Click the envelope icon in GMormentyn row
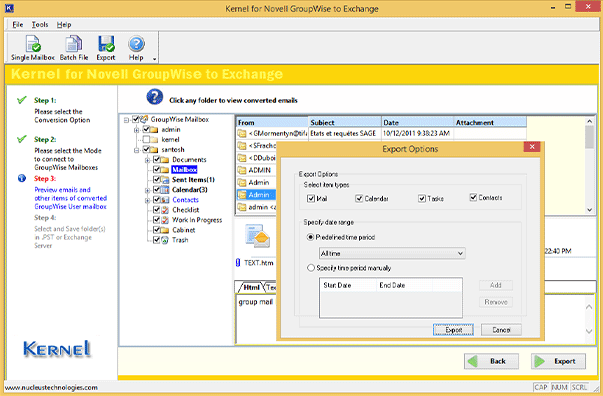The height and width of the screenshot is (396, 603). [242, 133]
